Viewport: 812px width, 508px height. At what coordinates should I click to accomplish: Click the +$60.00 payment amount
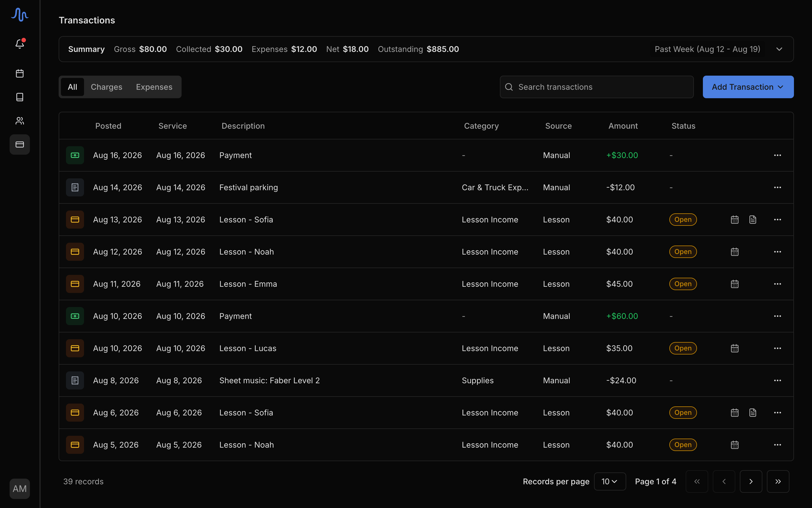point(622,316)
